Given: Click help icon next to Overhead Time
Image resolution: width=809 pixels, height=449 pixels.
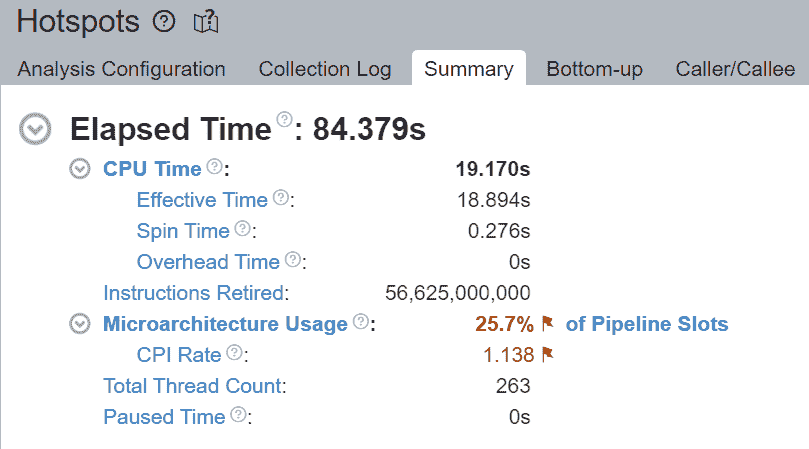Looking at the screenshot, I should (292, 260).
